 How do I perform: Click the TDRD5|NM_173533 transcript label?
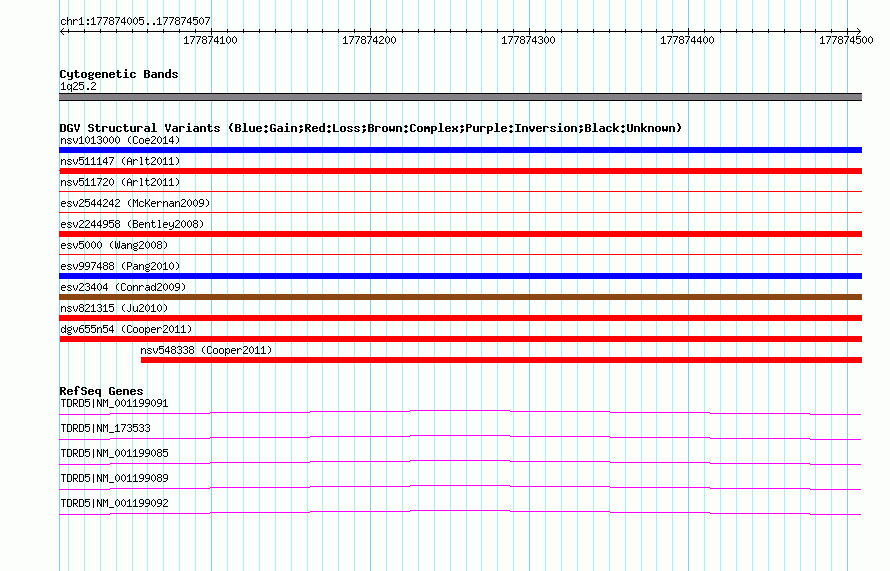tap(105, 429)
